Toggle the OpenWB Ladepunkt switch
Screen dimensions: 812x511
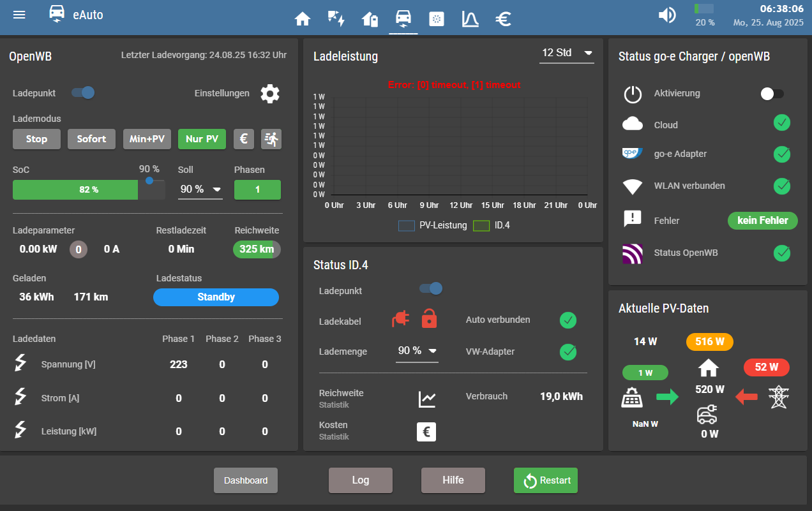(83, 93)
